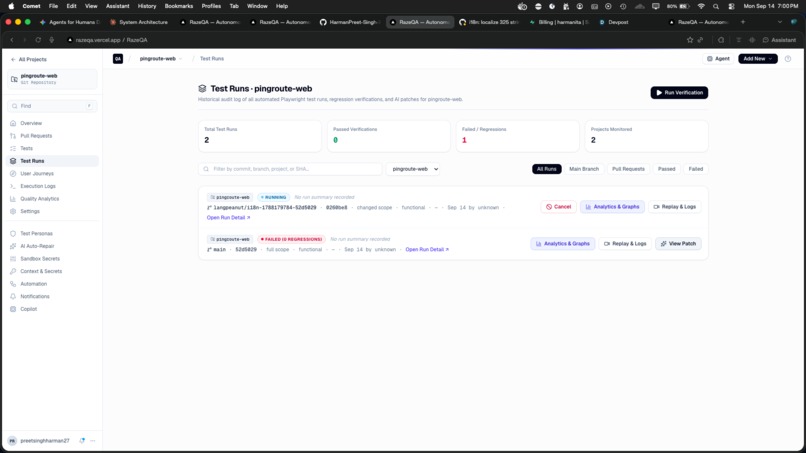
Task: Open Settings gear icon in sidebar
Action: tap(13, 211)
